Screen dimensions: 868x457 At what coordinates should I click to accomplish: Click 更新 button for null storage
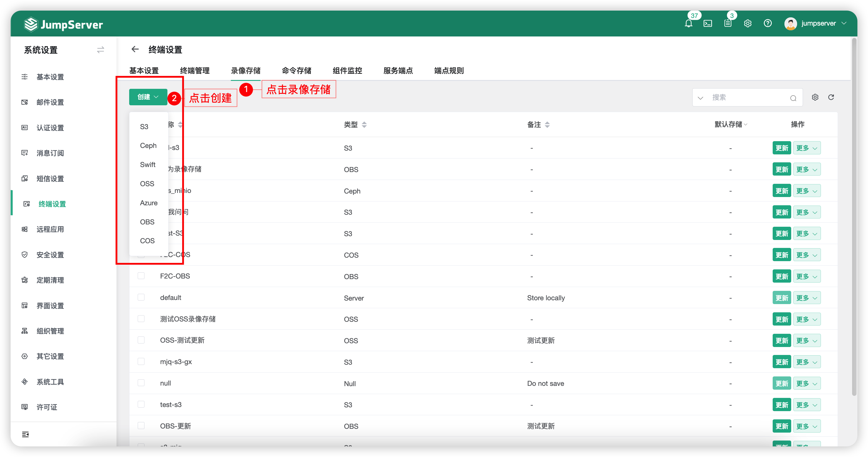(782, 383)
